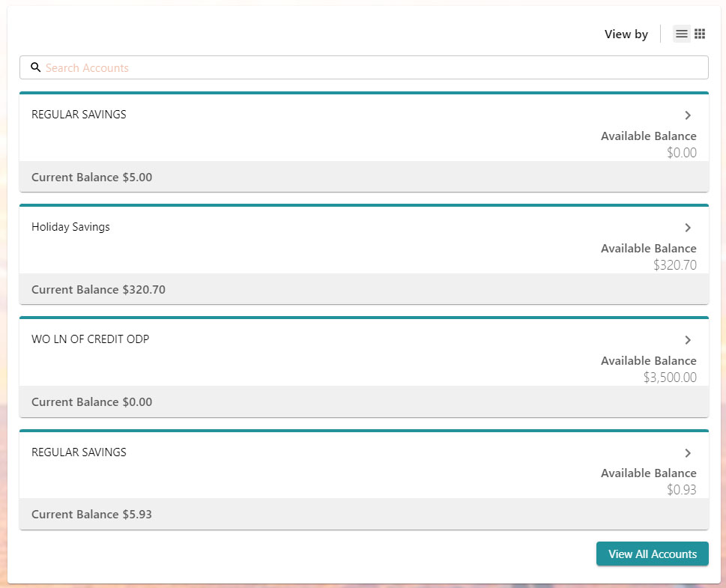Click the Current Balance $320.70 row

tap(98, 289)
